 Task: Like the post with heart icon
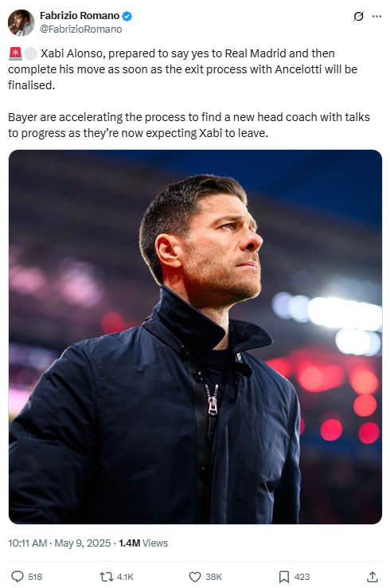(194, 576)
